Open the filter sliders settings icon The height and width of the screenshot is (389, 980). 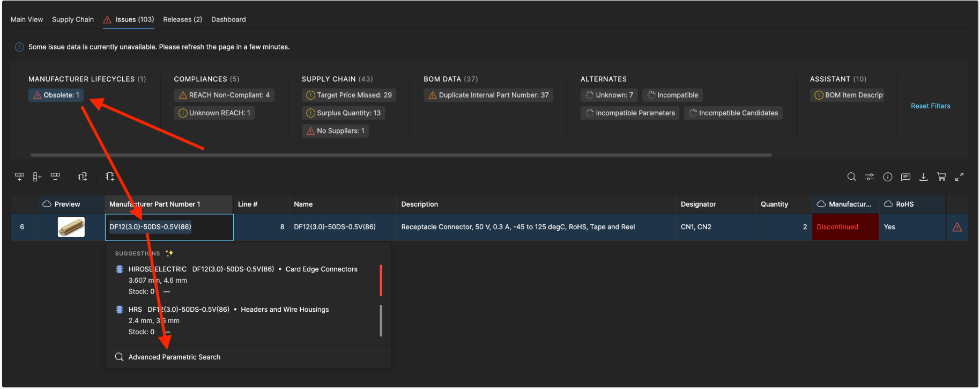click(x=870, y=177)
